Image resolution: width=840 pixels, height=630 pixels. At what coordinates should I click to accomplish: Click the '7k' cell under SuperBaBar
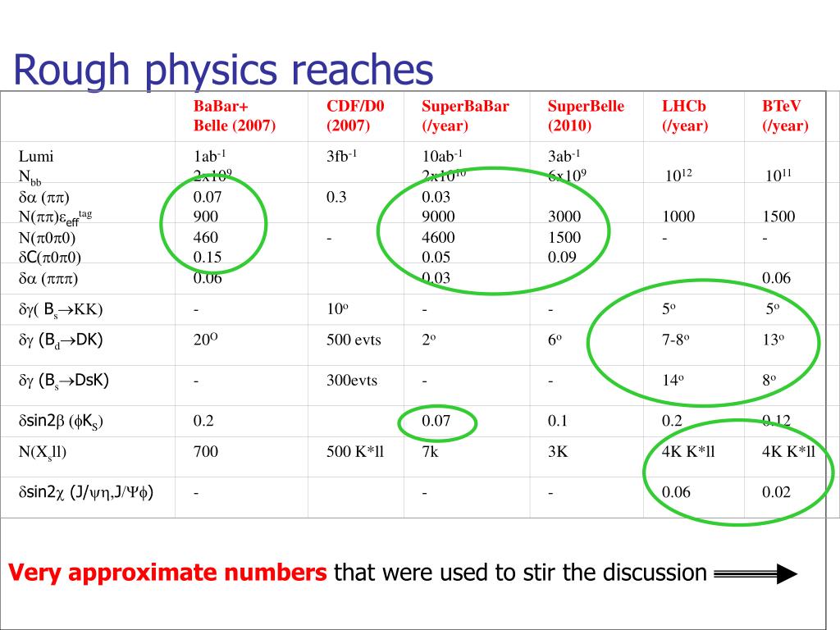click(x=430, y=452)
